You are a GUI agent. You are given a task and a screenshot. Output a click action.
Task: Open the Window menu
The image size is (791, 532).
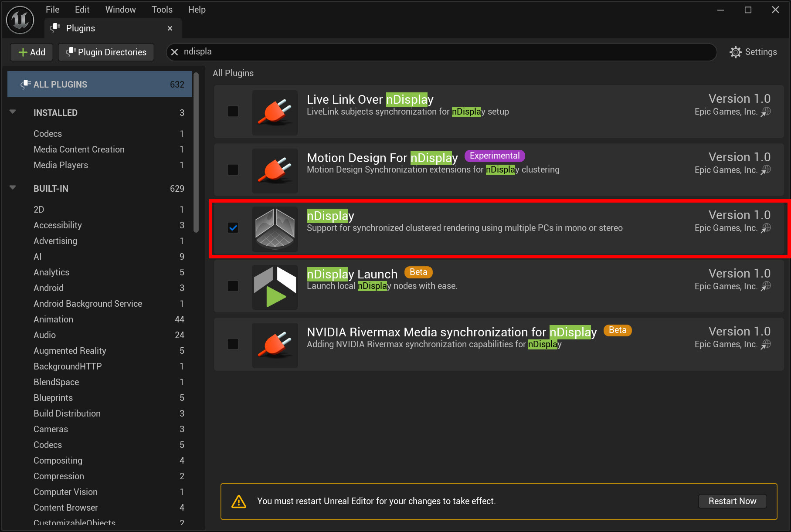120,10
